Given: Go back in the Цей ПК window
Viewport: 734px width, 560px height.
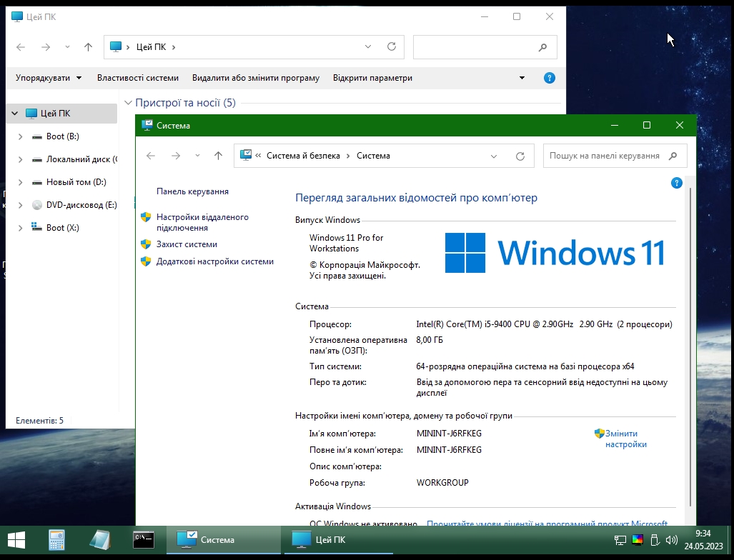Looking at the screenshot, I should click(21, 46).
